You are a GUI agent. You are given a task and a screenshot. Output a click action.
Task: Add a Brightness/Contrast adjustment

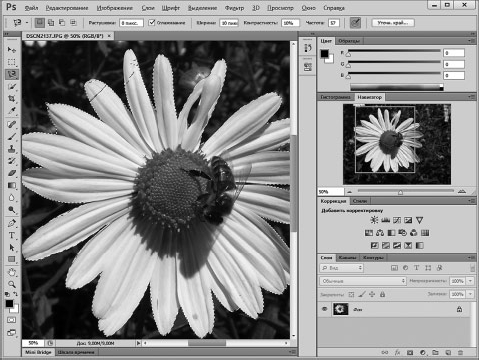[374, 220]
